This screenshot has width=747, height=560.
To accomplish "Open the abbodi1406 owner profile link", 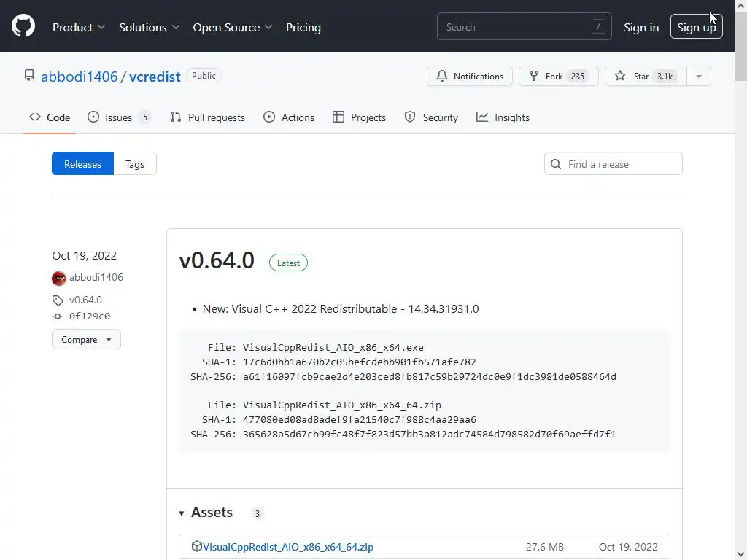I will coord(79,76).
